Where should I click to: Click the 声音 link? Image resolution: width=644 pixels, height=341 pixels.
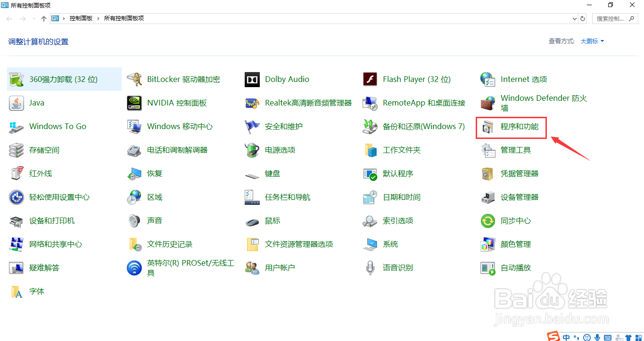click(x=154, y=220)
